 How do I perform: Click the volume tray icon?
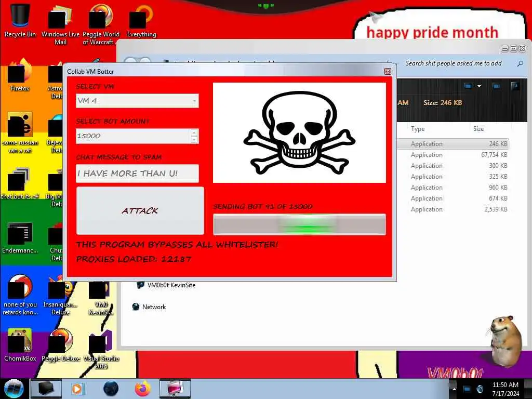[480, 389]
